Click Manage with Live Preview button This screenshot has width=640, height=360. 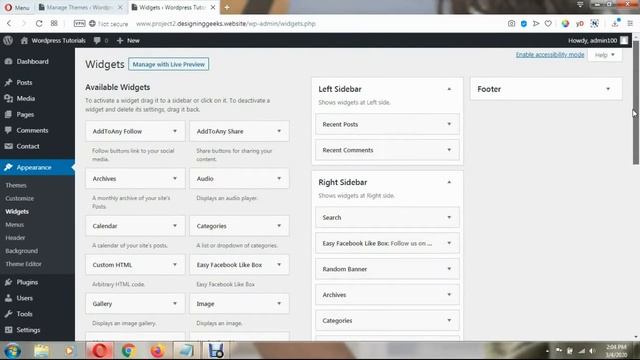tap(169, 64)
